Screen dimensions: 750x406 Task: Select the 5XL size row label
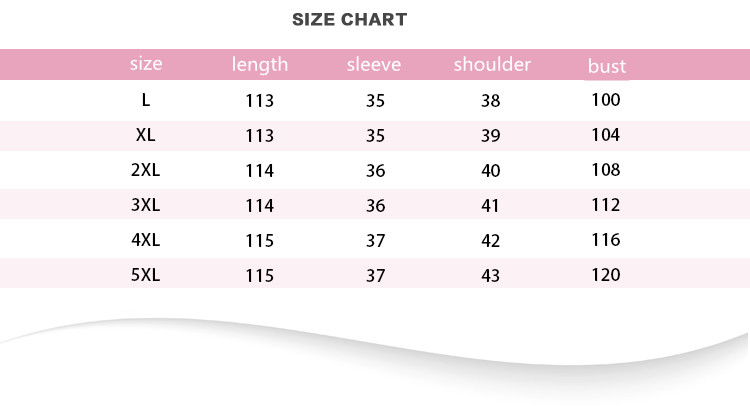tap(146, 275)
